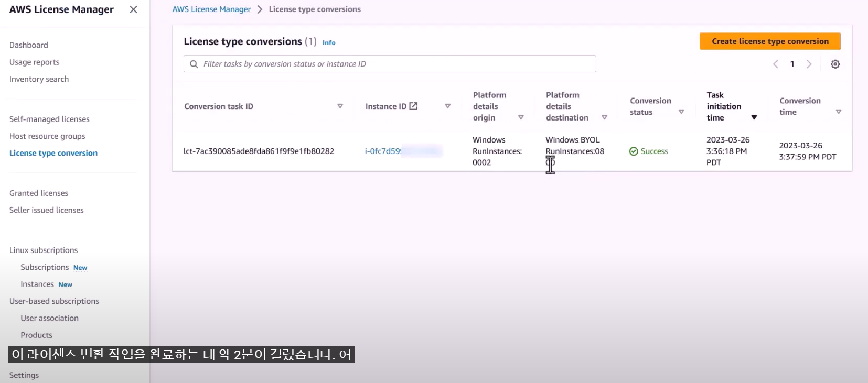Click initiation time 2023-03-26 3:36:18 PM
868x383 pixels.
[x=728, y=151]
